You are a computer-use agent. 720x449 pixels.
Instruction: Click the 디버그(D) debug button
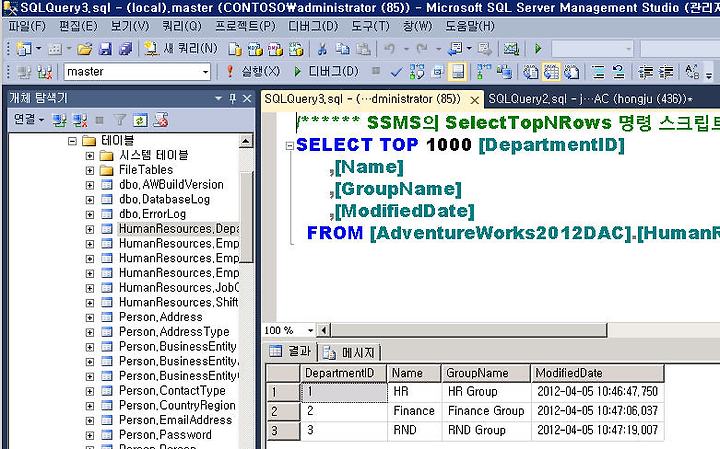click(326, 72)
